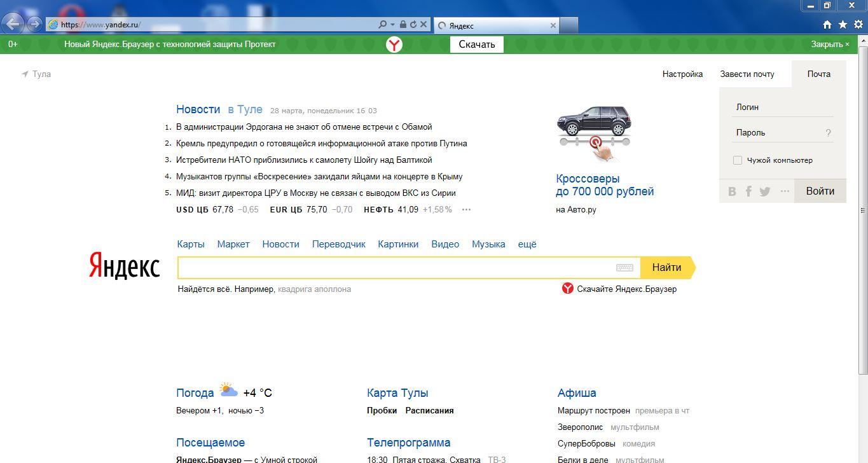Log in with the Twitter icon
Viewport: 868px width, 463px height.
coord(765,191)
